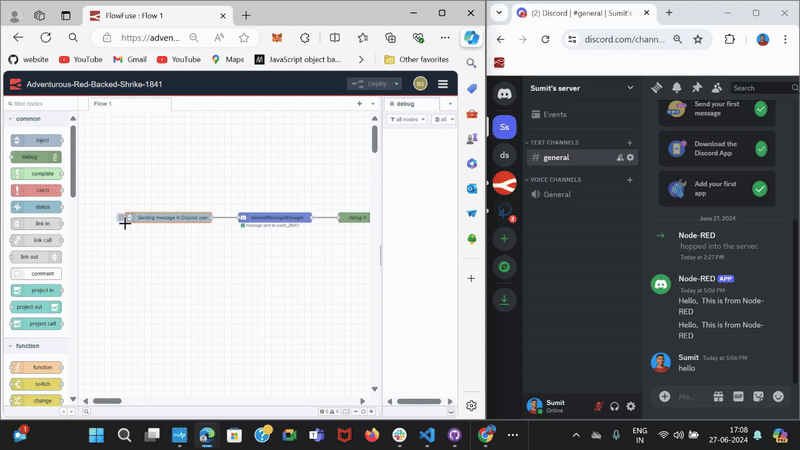Open general channel settings gear in Discord

pyautogui.click(x=631, y=158)
